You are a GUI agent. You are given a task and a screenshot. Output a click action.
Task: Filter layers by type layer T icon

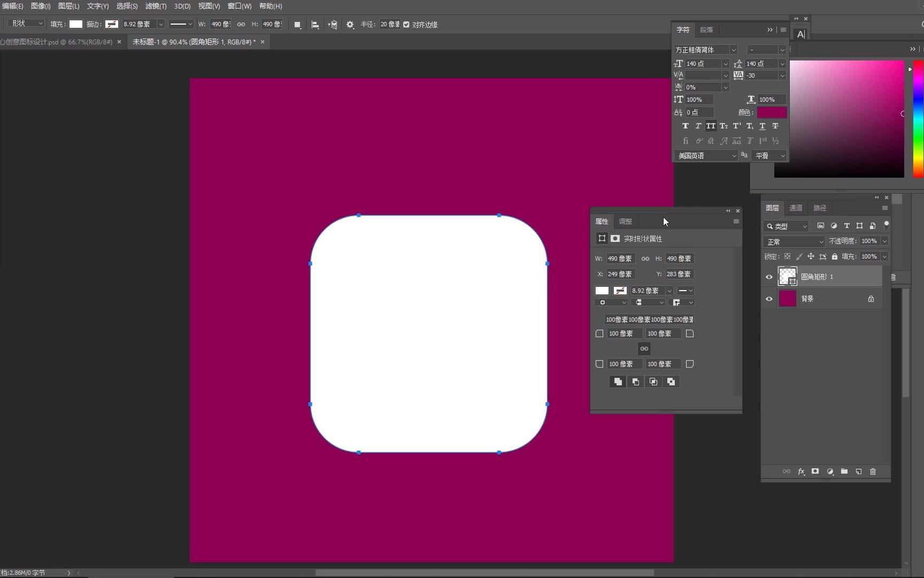pos(846,226)
